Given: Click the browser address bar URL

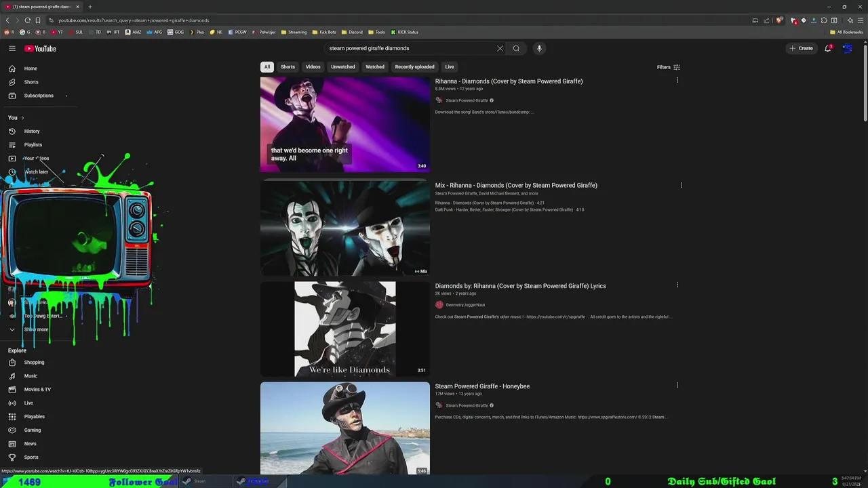Looking at the screenshot, I should 134,20.
